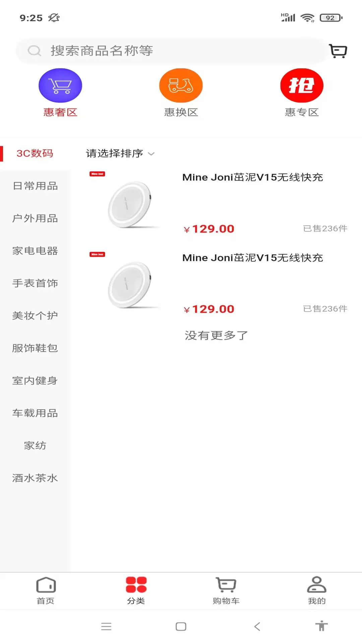The width and height of the screenshot is (362, 644).
Task: Switch to 家电电器 category
Action: click(35, 251)
